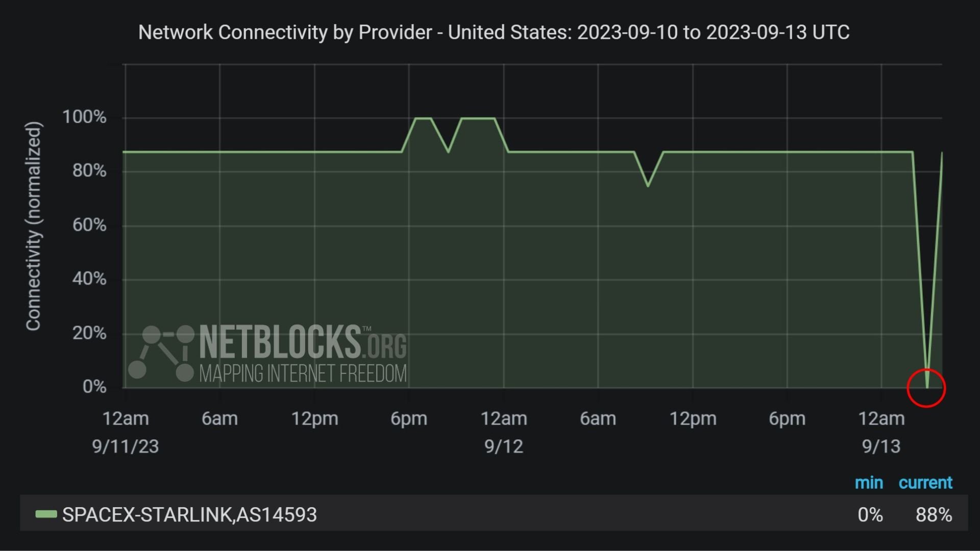Viewport: 980px width, 551px height.
Task: Click the 0% min value in legend
Action: tap(870, 515)
